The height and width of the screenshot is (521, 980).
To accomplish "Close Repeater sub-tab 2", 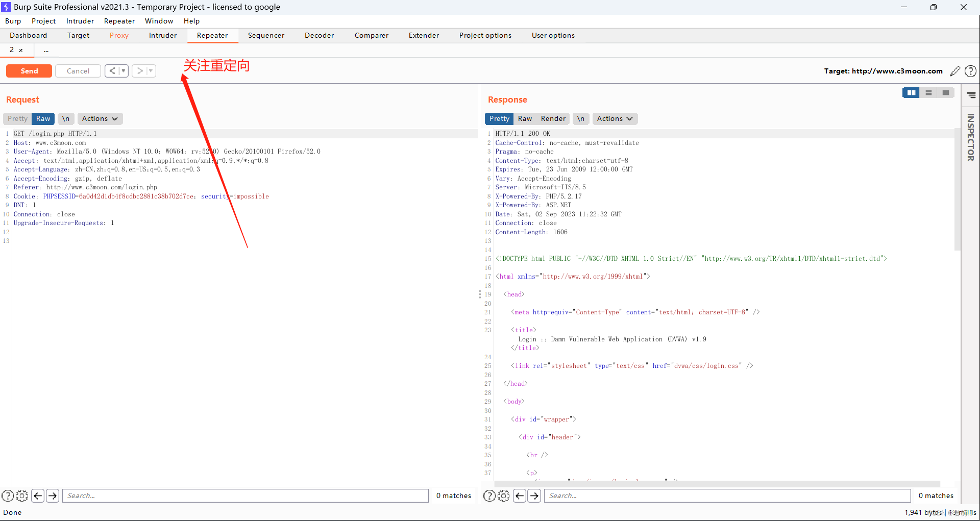I will tap(21, 51).
